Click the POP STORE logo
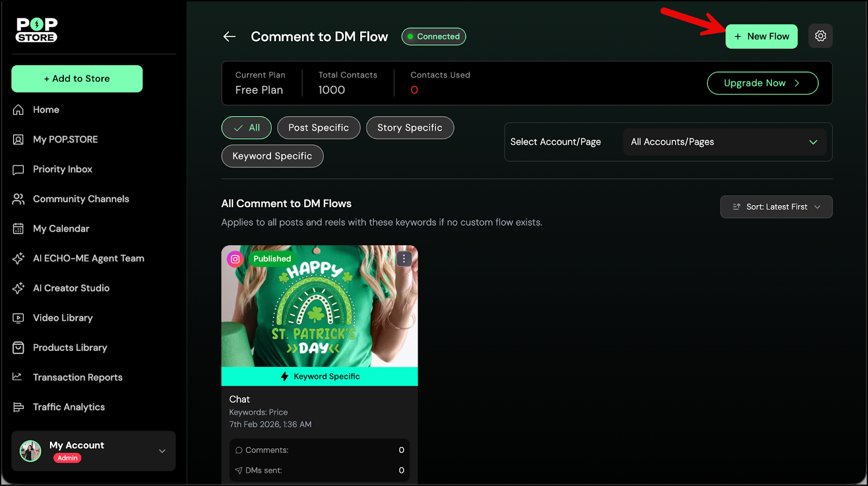Image resolution: width=868 pixels, height=486 pixels. tap(37, 30)
